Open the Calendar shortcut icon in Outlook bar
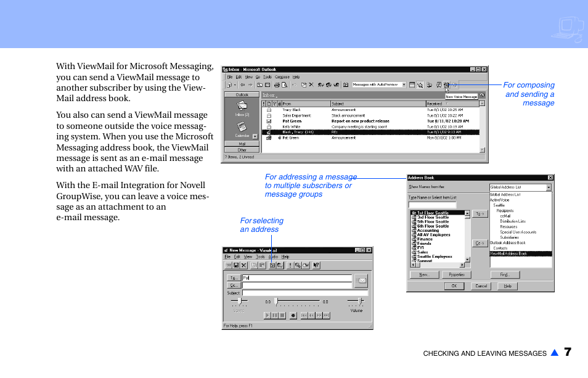This screenshot has width=588, height=378. click(242, 127)
